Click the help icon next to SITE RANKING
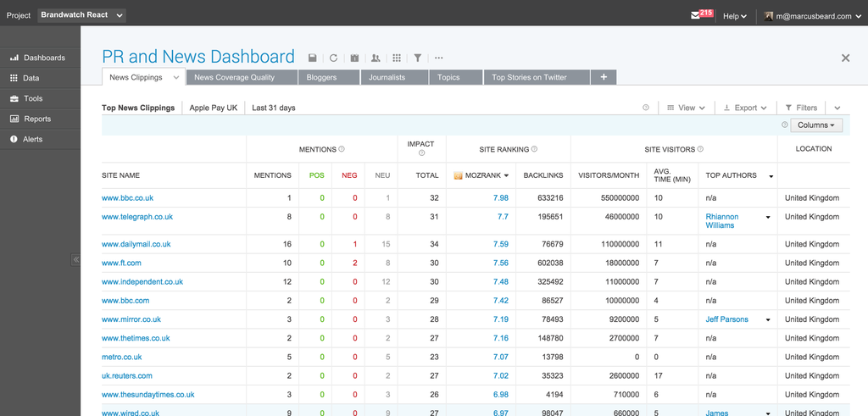 click(x=534, y=149)
